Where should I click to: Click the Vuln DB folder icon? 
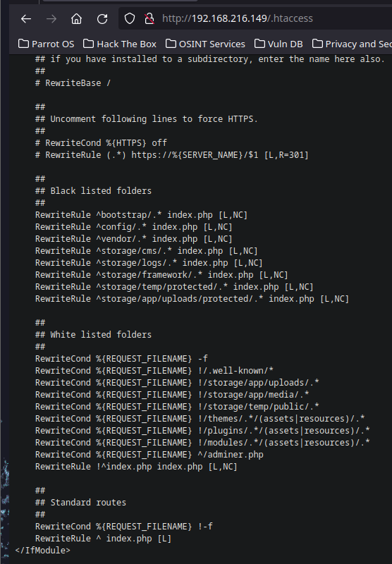[259, 44]
